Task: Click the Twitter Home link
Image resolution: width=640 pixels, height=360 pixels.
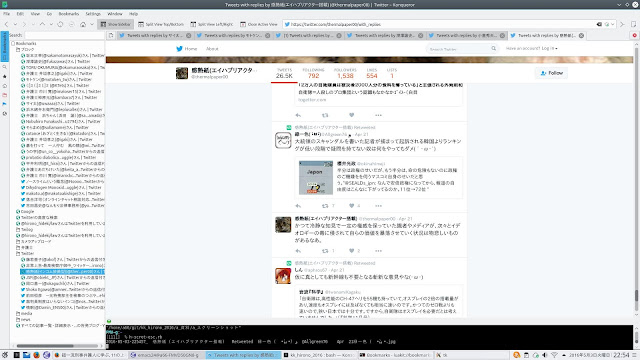Action: (187, 49)
